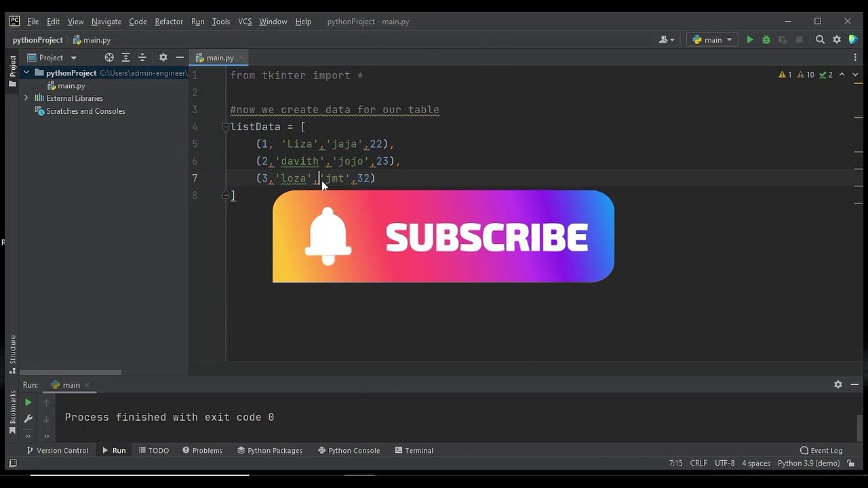Toggle the Problems tool window
The height and width of the screenshot is (488, 868).
point(201,450)
